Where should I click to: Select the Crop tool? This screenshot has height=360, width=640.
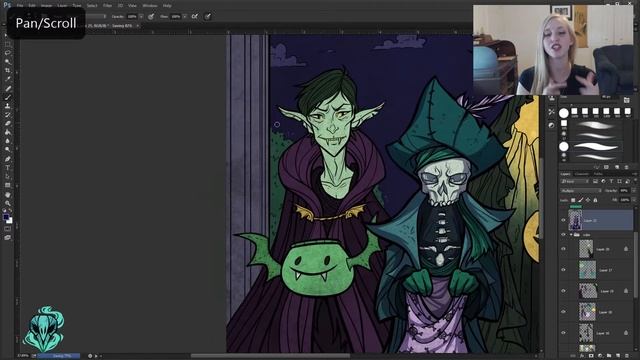coord(7,71)
